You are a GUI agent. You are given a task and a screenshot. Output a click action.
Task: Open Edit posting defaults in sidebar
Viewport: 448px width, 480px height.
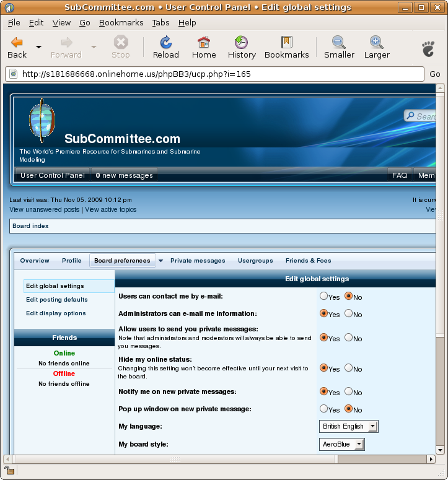click(x=57, y=299)
